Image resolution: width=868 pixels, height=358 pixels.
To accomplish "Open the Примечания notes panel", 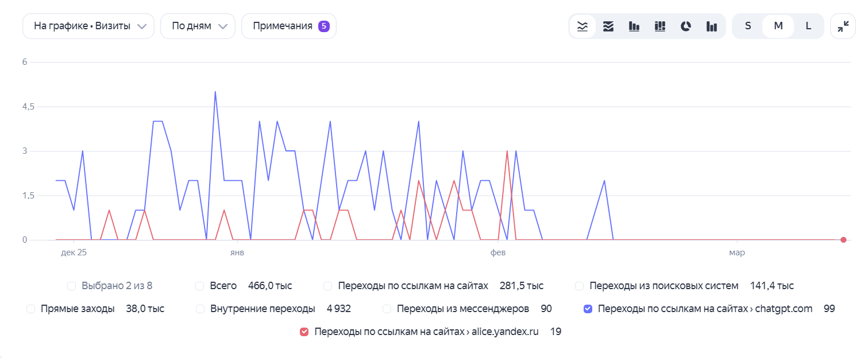I will pos(288,26).
